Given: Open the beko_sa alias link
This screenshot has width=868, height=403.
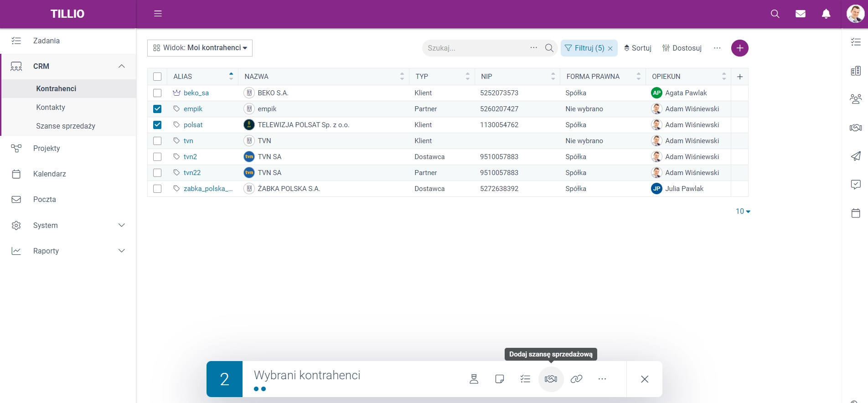Looking at the screenshot, I should pyautogui.click(x=196, y=93).
